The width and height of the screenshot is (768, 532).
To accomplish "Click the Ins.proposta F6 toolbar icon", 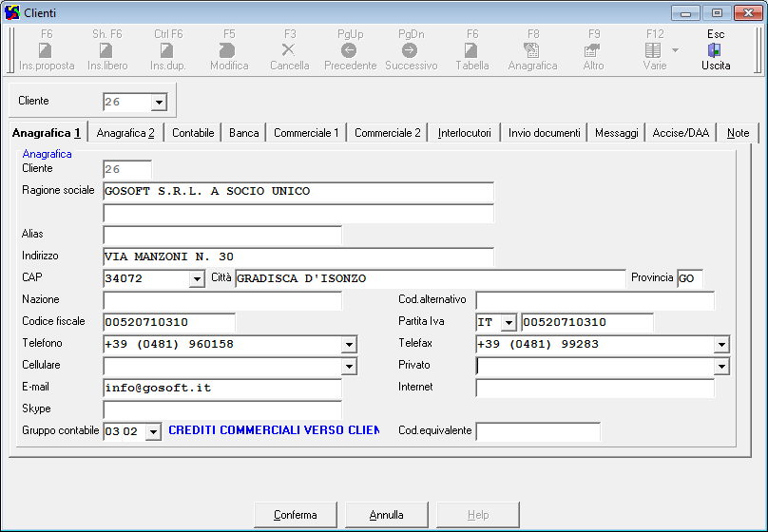I will pos(45,50).
